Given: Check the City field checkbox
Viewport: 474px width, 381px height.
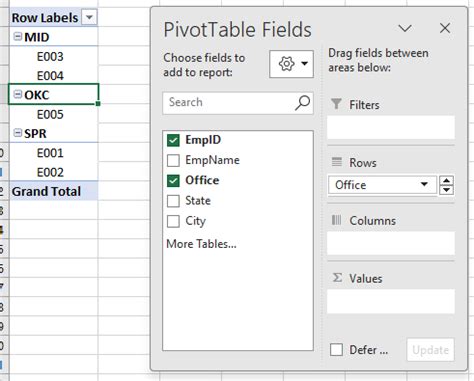Looking at the screenshot, I should (173, 221).
